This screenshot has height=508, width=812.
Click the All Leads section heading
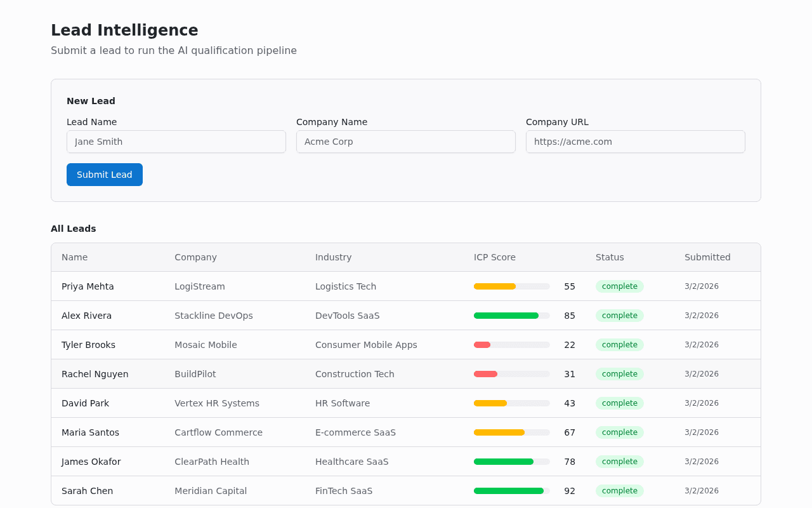click(x=73, y=229)
